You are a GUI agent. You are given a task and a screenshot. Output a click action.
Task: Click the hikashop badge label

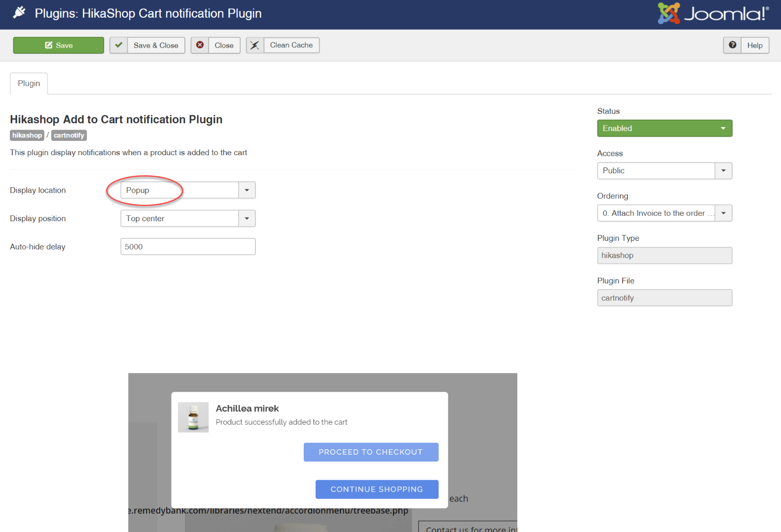coord(27,135)
